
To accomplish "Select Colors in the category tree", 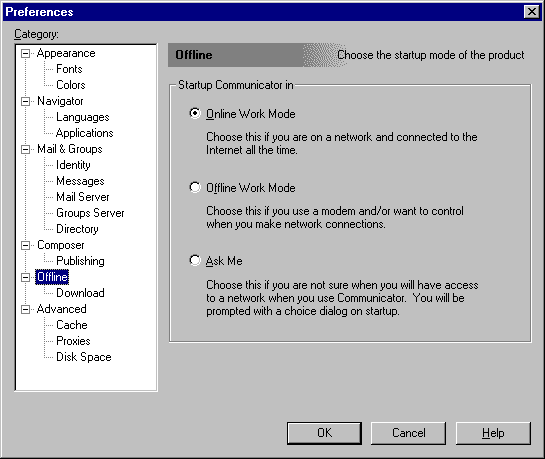I will (x=71, y=85).
